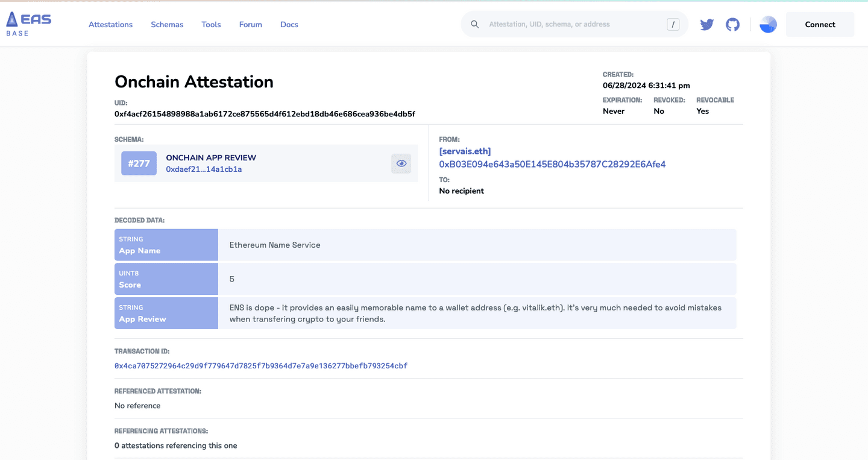Open the Tools menu
Image resolution: width=868 pixels, height=460 pixels.
[x=211, y=25]
